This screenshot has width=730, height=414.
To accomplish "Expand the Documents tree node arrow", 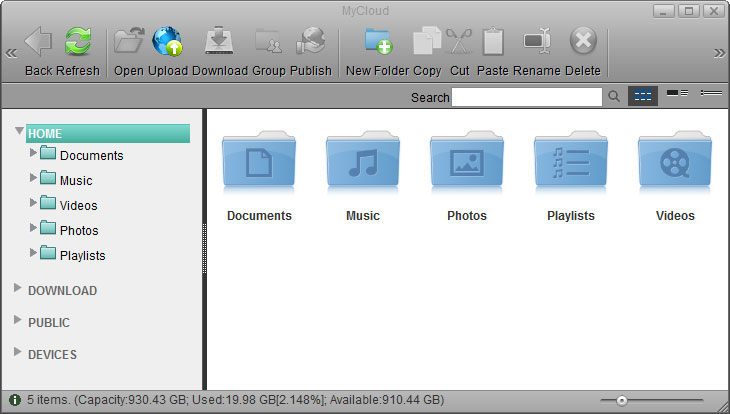I will coord(34,153).
